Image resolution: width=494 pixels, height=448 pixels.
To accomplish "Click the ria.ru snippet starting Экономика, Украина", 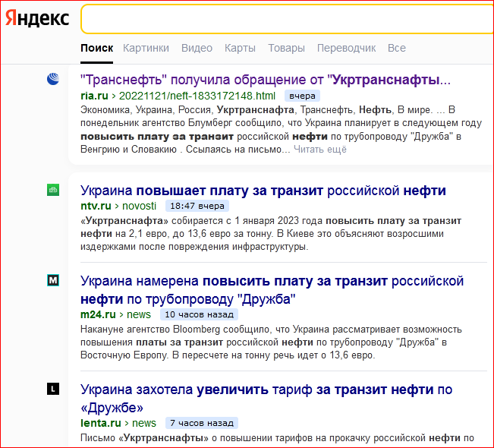I will pos(281,130).
